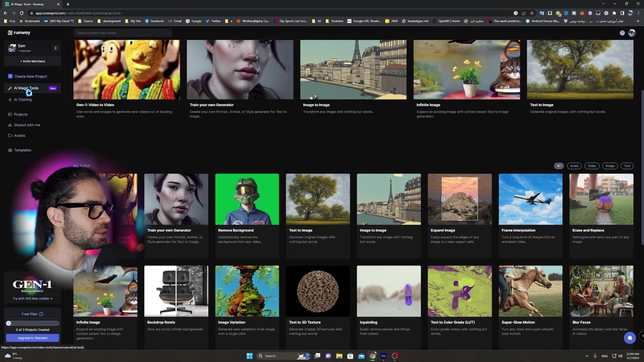
Task: Click the Runway logo in the header
Action: 19,33
